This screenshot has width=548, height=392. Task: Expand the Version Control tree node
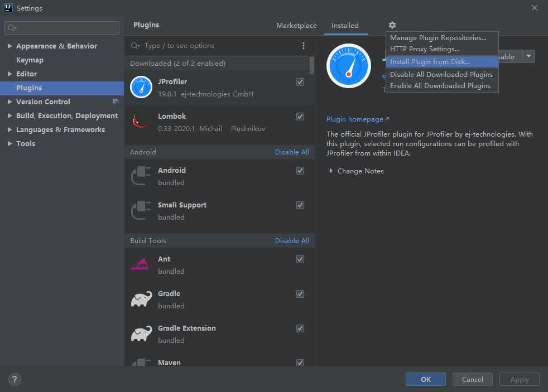pos(10,101)
